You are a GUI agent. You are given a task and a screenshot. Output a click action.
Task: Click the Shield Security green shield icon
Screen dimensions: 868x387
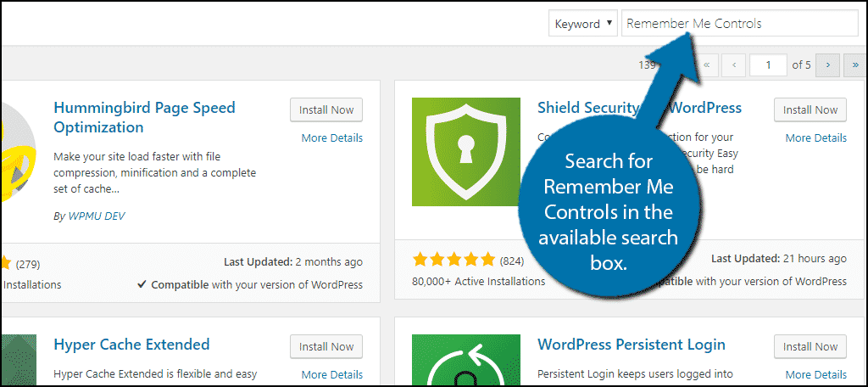point(466,152)
